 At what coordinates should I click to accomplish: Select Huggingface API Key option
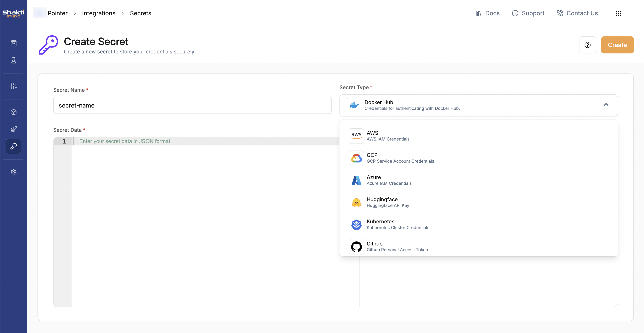(x=479, y=202)
